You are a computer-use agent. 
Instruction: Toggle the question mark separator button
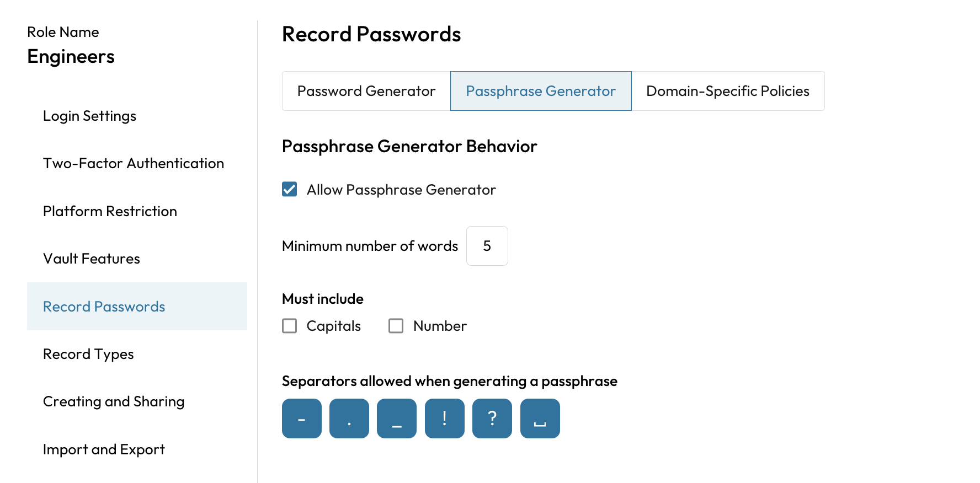pos(492,418)
